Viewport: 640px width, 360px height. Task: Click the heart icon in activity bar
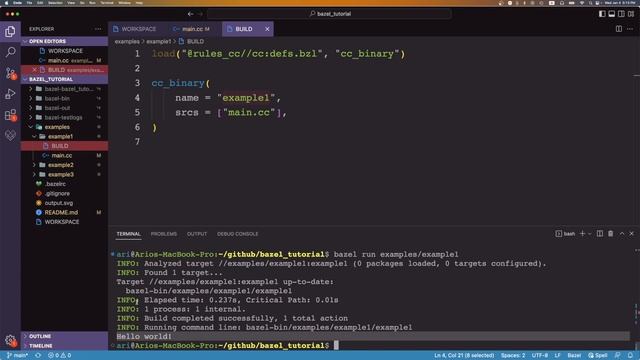[x=10, y=135]
